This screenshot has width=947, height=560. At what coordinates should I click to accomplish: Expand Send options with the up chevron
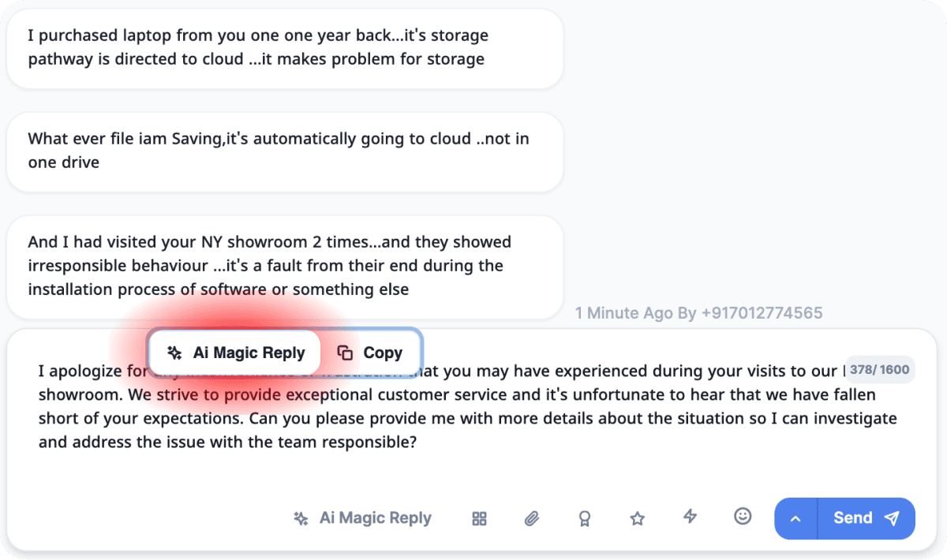795,518
